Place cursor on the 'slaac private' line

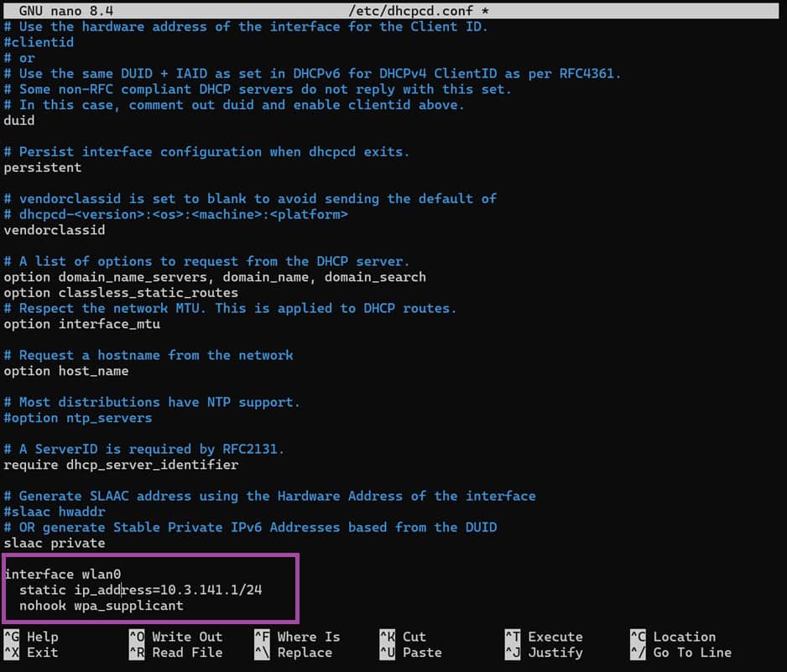55,543
